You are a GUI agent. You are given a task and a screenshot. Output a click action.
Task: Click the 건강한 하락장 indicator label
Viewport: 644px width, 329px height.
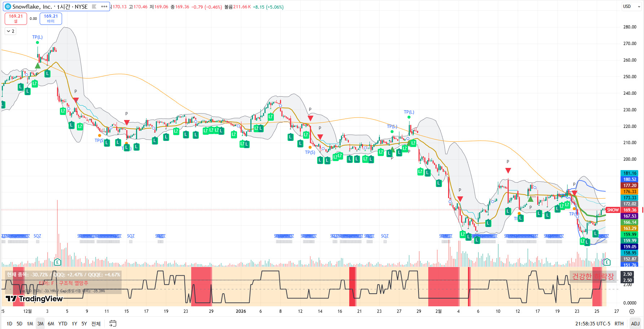593,276
